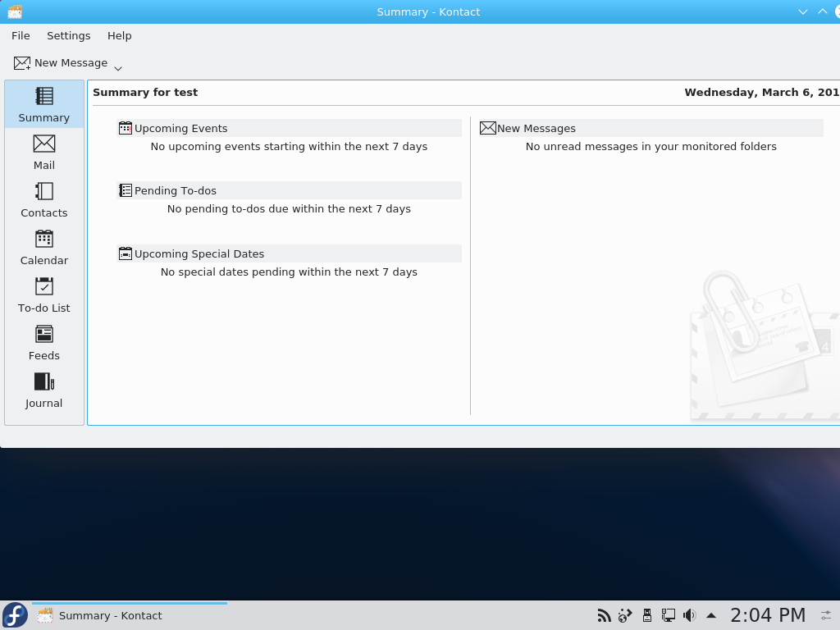840x630 pixels.
Task: Open the To-do List component
Action: pos(44,295)
